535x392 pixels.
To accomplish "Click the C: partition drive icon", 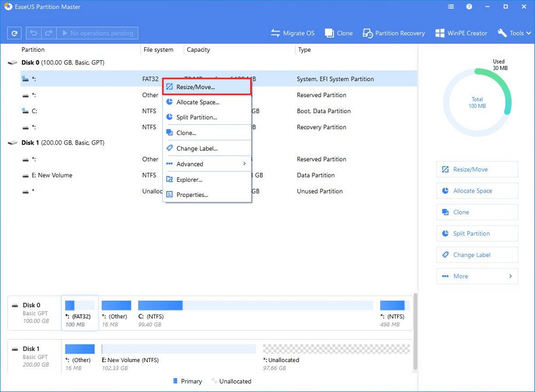I will coord(25,111).
